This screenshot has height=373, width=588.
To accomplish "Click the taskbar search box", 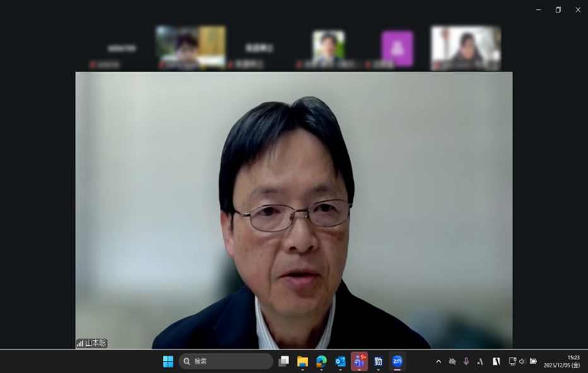I will point(226,362).
